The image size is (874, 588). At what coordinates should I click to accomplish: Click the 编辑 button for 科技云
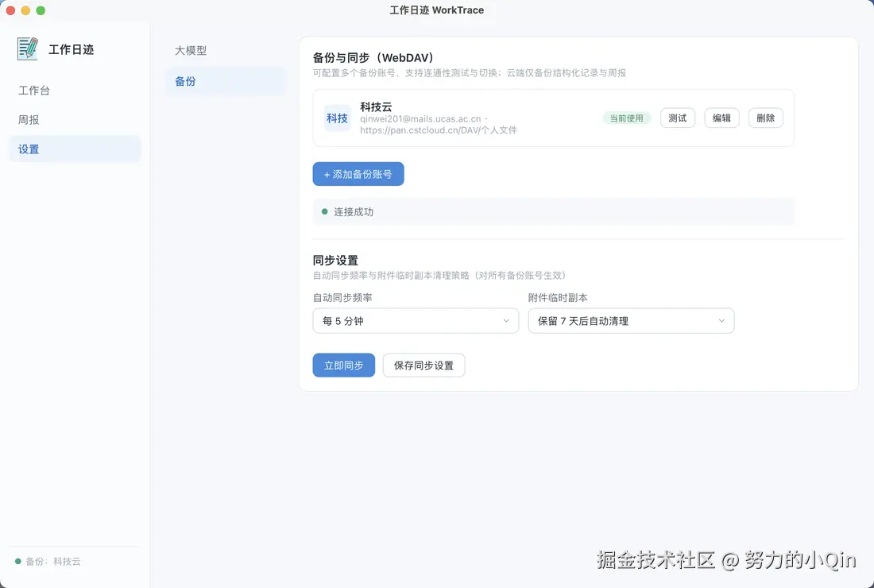pyautogui.click(x=721, y=118)
